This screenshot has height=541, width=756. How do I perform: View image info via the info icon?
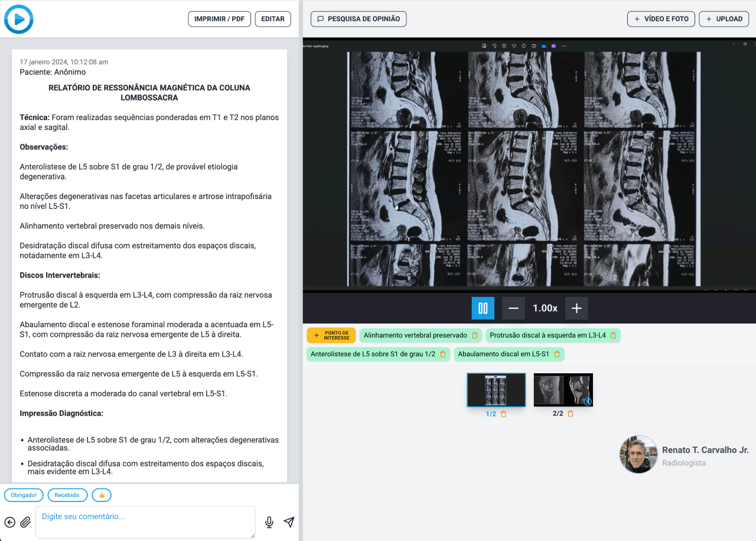523,46
